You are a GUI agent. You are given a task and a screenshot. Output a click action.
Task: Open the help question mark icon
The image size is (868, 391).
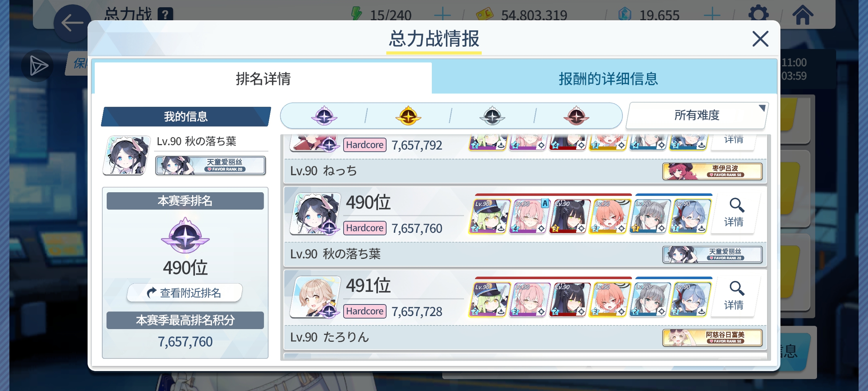(165, 15)
